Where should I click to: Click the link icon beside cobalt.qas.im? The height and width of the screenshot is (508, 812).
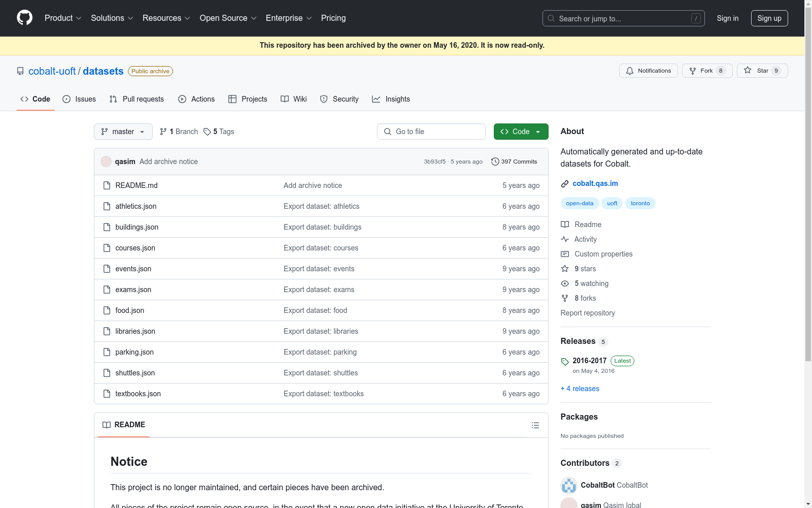[565, 183]
